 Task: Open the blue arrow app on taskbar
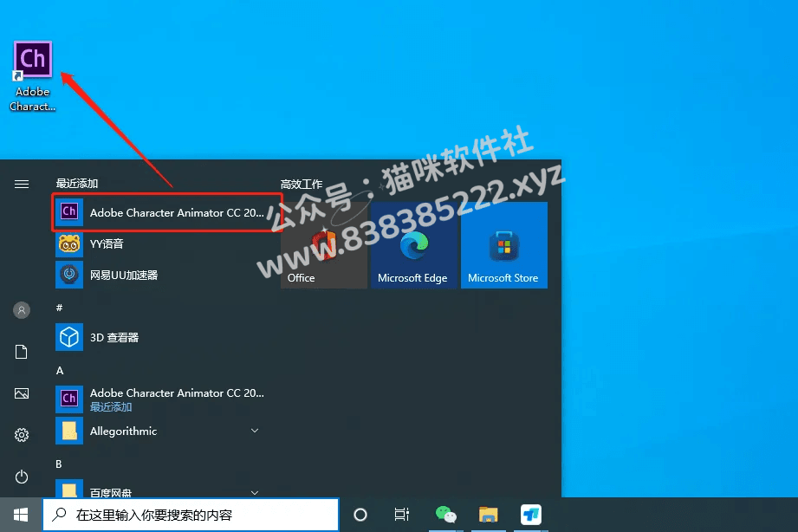point(531,515)
